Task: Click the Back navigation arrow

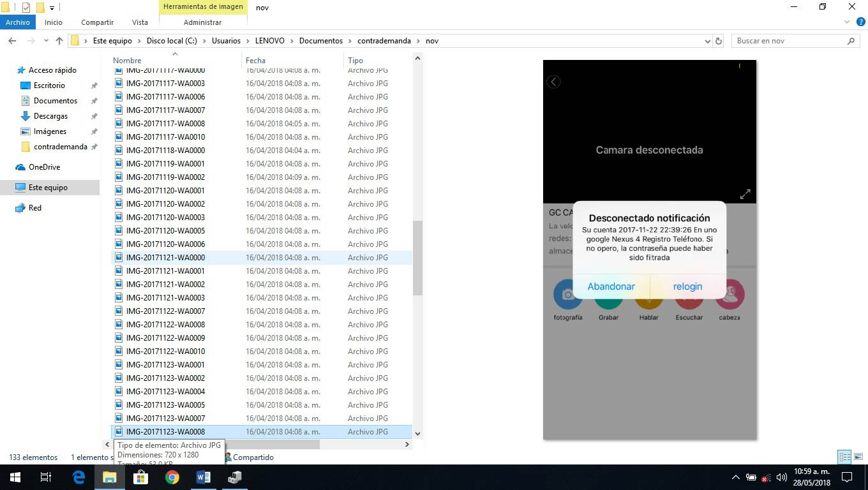Action: pyautogui.click(x=12, y=41)
